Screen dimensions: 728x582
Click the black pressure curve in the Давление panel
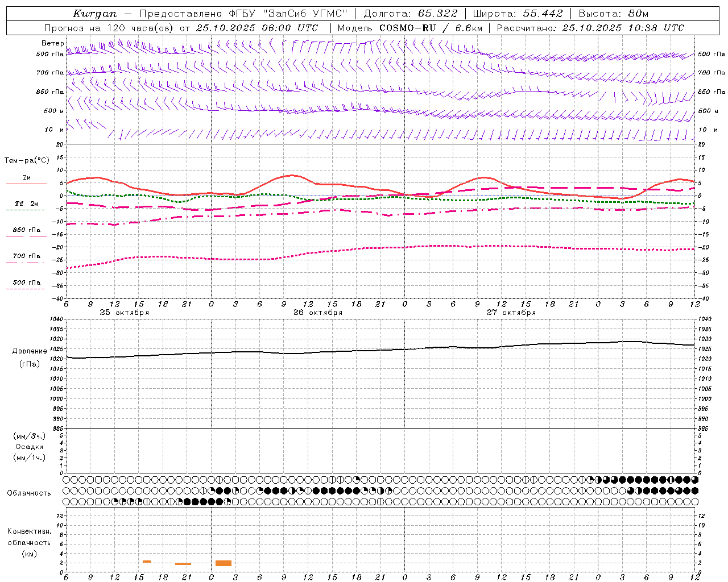pos(381,350)
